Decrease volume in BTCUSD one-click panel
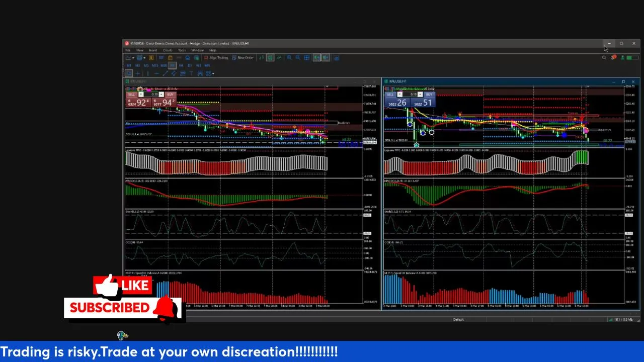644x362 pixels. 141,95
